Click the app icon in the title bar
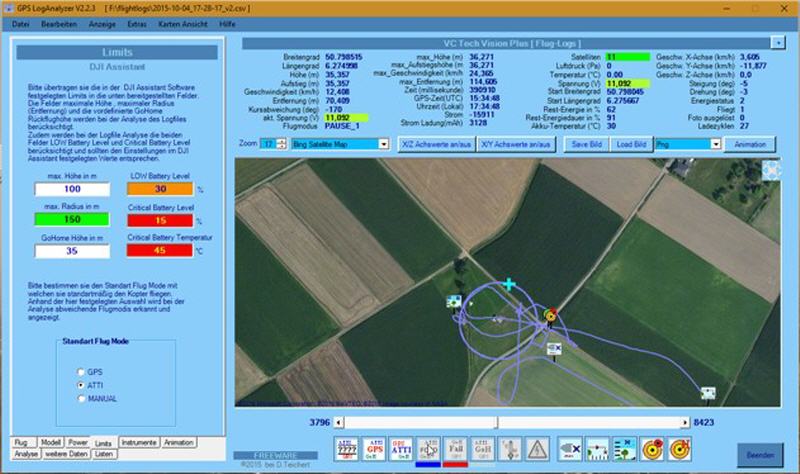The width and height of the screenshot is (800, 474). click(8, 9)
